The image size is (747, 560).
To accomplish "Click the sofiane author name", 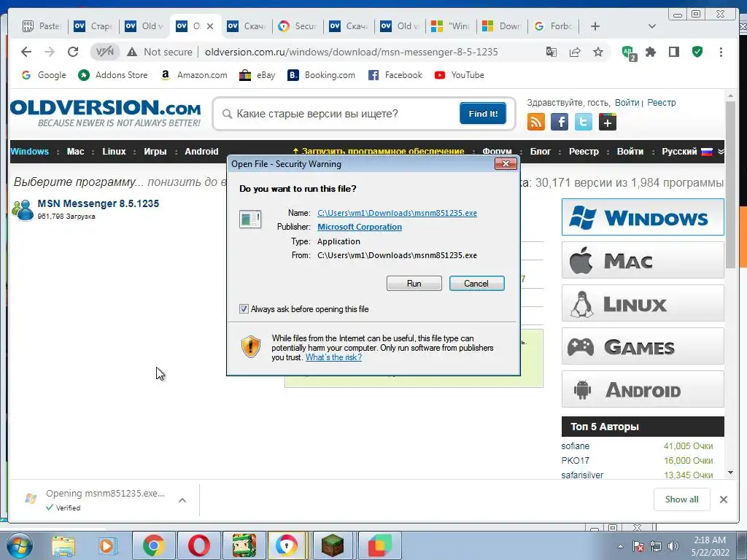I will (x=575, y=446).
